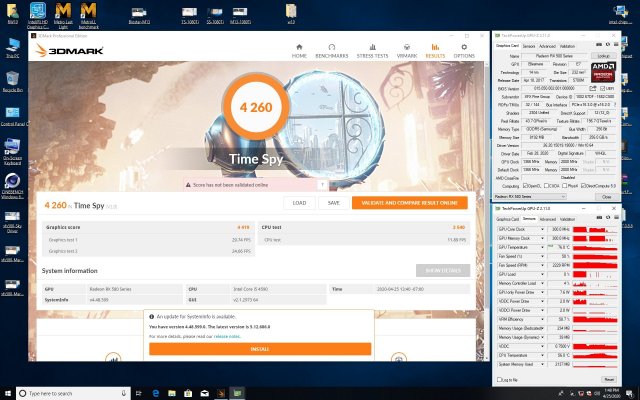
Task: Open the 3DMark Home section
Action: point(299,51)
